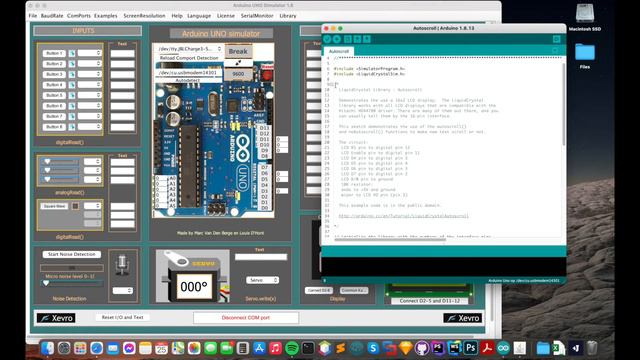The image size is (640, 360).
Task: Click the hand icon next to Button 1
Action: 72,53
